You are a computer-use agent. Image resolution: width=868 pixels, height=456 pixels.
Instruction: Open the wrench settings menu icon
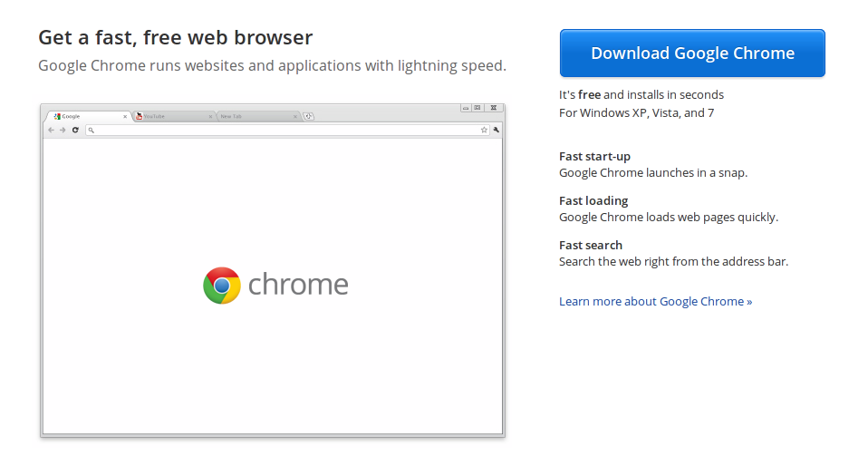click(x=496, y=130)
